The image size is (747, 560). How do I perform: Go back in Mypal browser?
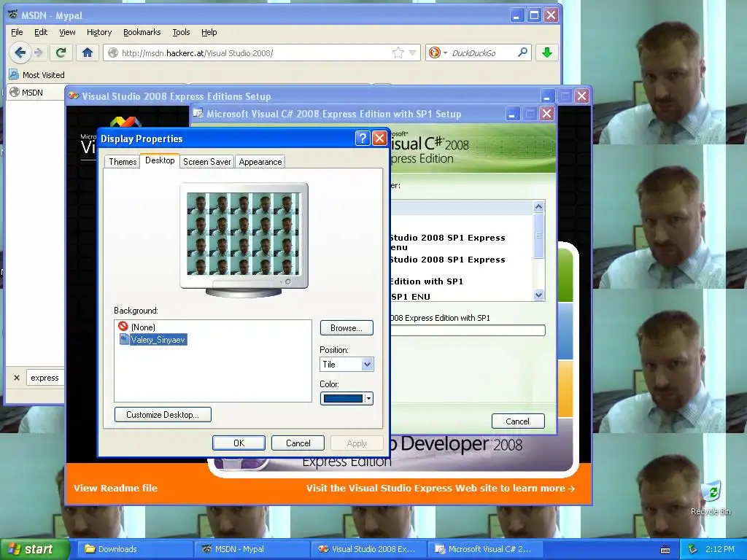(x=20, y=52)
